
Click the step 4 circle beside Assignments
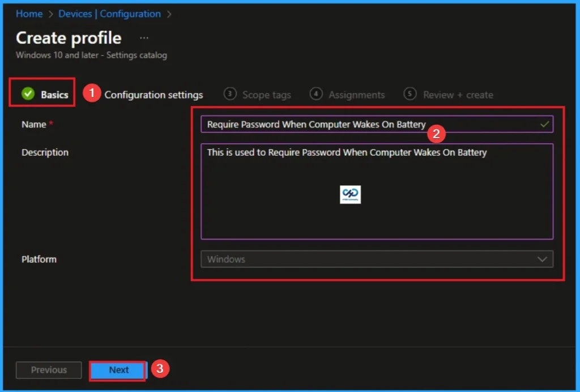coord(317,94)
